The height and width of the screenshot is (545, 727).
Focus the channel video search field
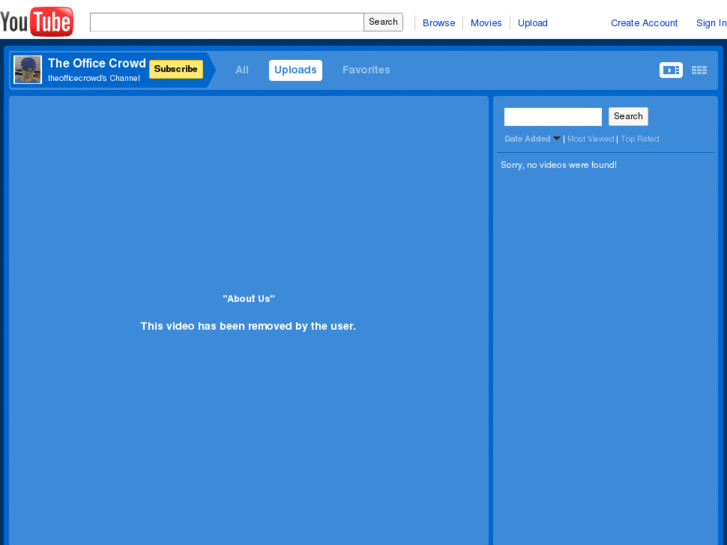coord(553,116)
